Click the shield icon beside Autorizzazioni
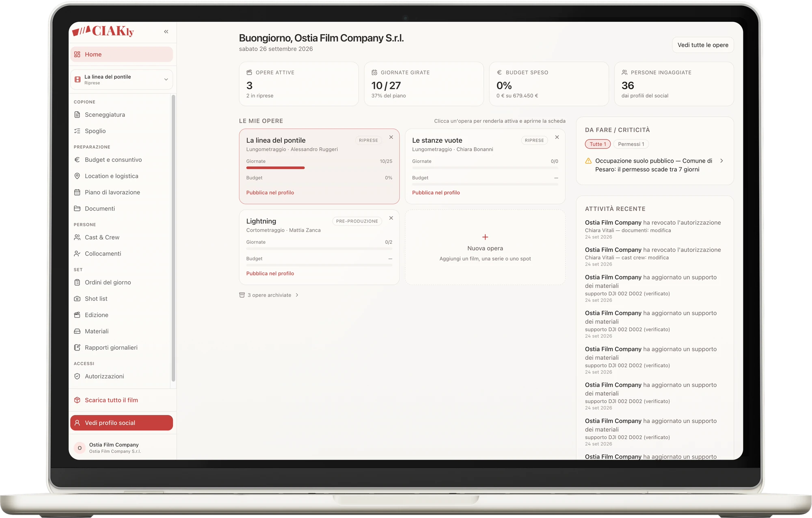Viewport: 812px width, 518px height. pyautogui.click(x=77, y=376)
